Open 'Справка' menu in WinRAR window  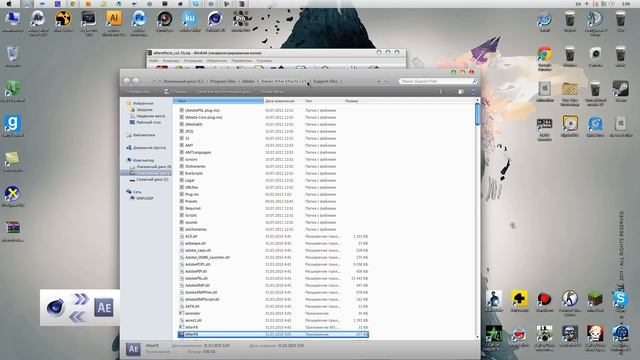tap(264, 61)
